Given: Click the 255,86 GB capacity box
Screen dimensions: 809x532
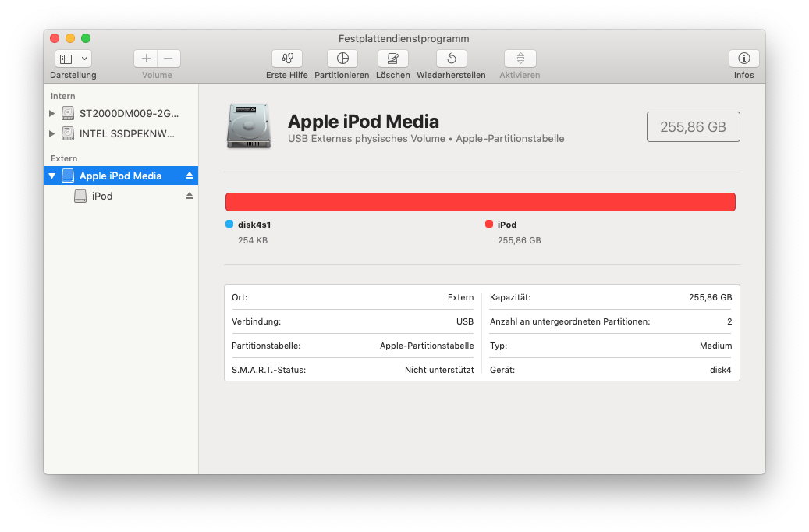Looking at the screenshot, I should (x=693, y=126).
